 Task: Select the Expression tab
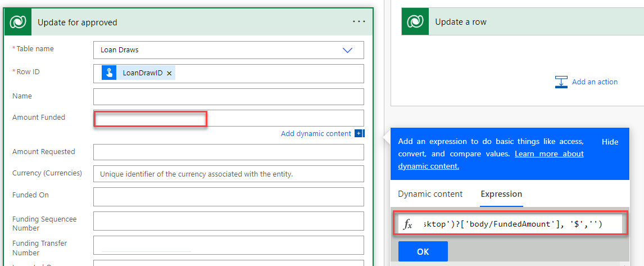coord(501,194)
